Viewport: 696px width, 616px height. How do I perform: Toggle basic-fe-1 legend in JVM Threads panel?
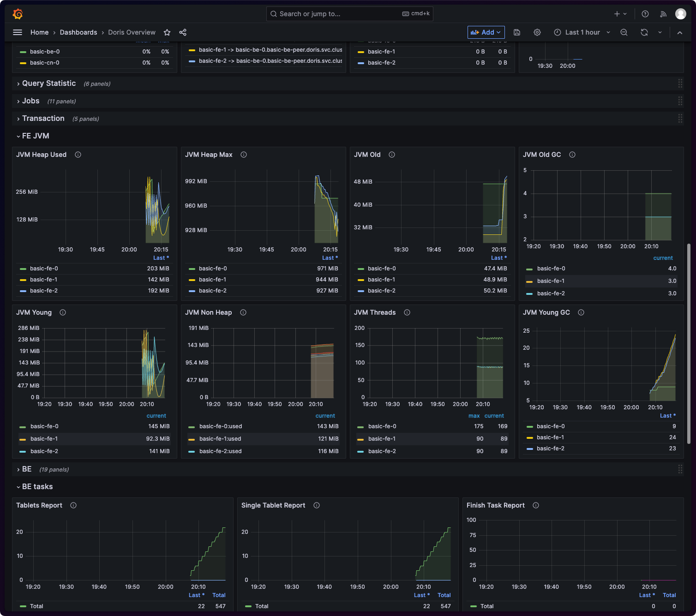tap(381, 438)
